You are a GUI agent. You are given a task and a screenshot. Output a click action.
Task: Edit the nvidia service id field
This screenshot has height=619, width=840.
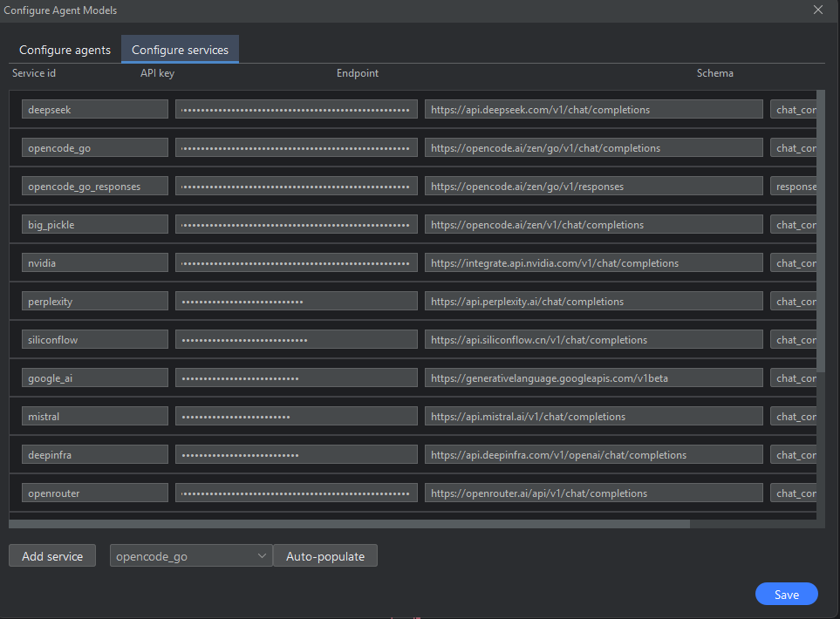[95, 263]
